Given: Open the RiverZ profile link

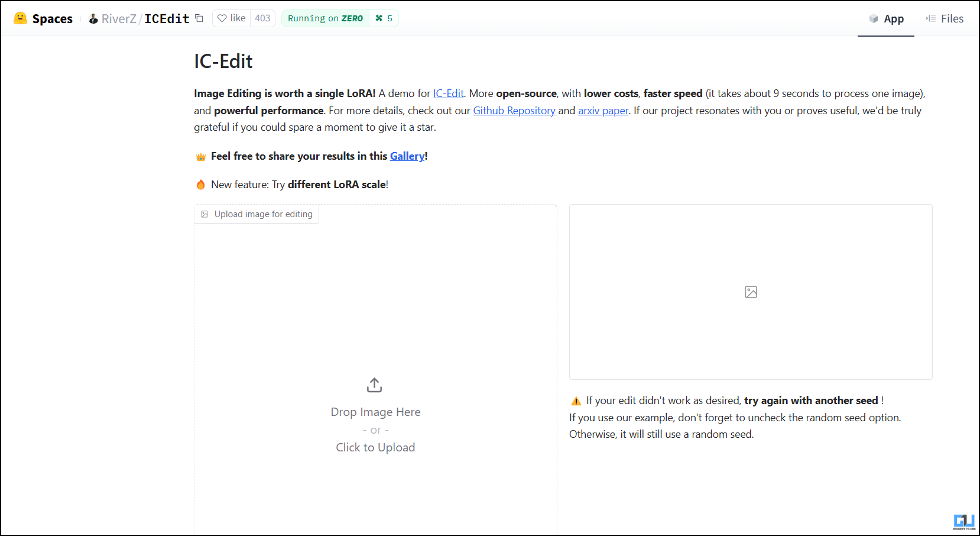Looking at the screenshot, I should coord(119,19).
